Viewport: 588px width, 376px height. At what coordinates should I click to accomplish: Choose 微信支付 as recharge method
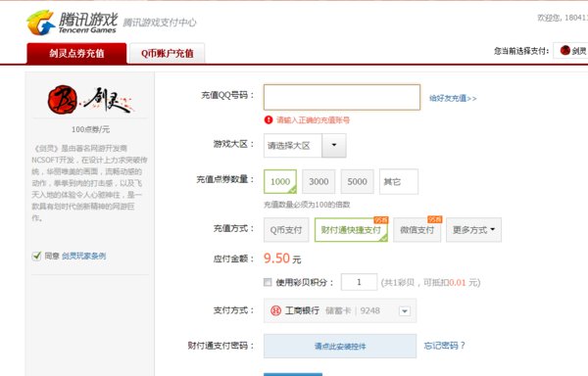(417, 229)
